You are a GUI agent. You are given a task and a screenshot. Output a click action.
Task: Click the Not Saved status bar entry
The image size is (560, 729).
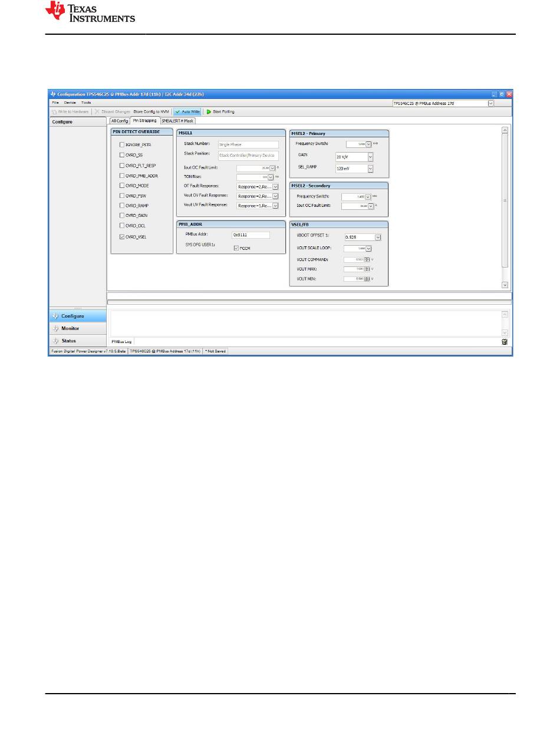pyautogui.click(x=215, y=351)
